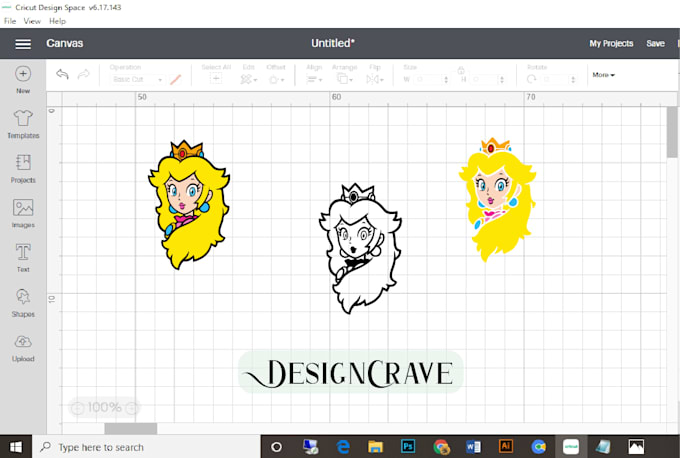
Task: Click the zoom out minus button
Action: pos(77,408)
